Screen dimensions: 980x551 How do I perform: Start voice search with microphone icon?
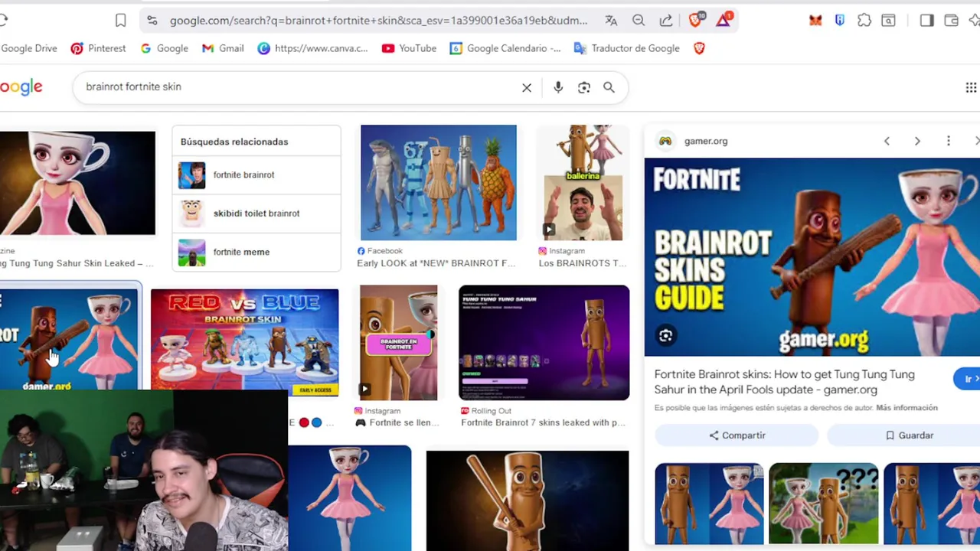point(558,87)
